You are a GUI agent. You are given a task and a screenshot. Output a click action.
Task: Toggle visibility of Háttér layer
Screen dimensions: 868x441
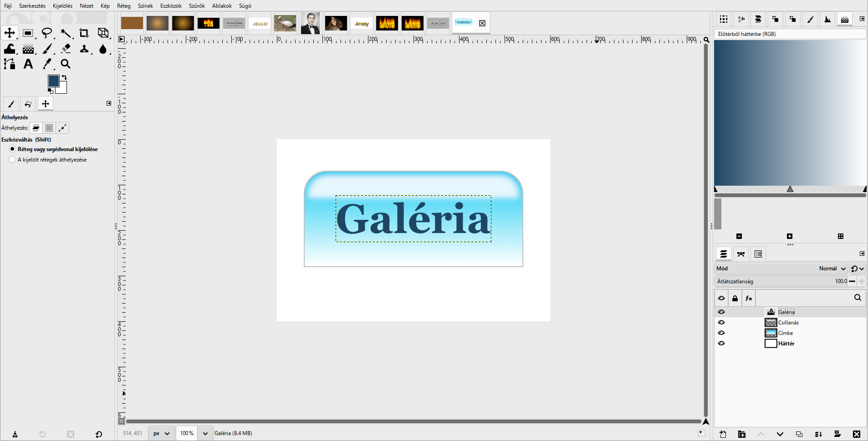click(x=721, y=344)
